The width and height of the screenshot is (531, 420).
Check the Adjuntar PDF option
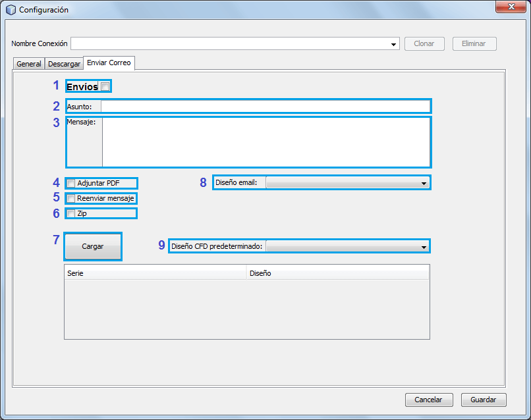click(71, 183)
